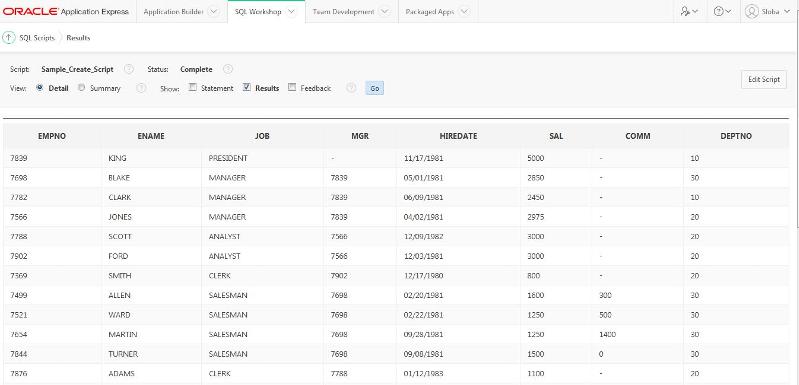Click salary value 5000
The image size is (799, 385).
pyautogui.click(x=536, y=158)
